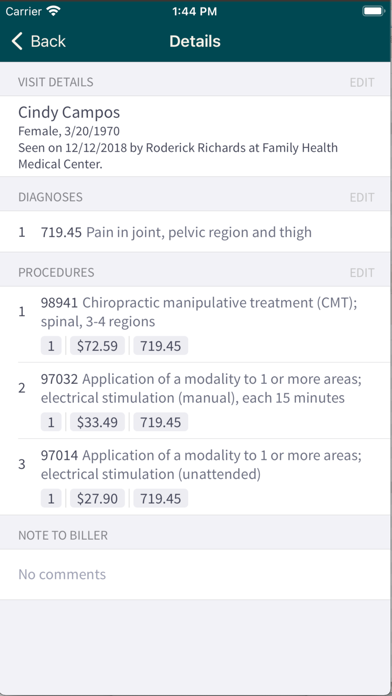This screenshot has height=696, width=392.
Task: Tap 719.45 diagnosis chip under procedure 97032
Action: tap(161, 422)
